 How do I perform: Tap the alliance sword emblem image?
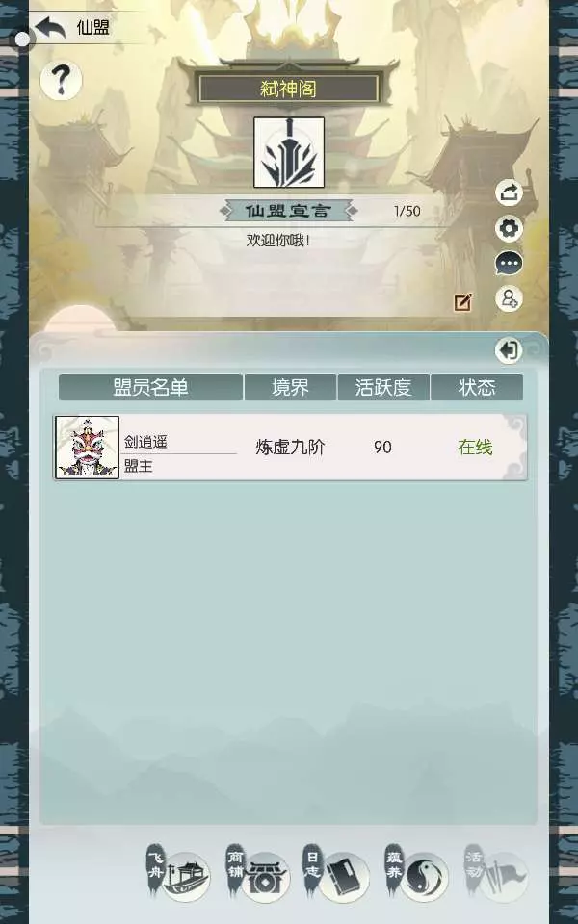point(289,153)
